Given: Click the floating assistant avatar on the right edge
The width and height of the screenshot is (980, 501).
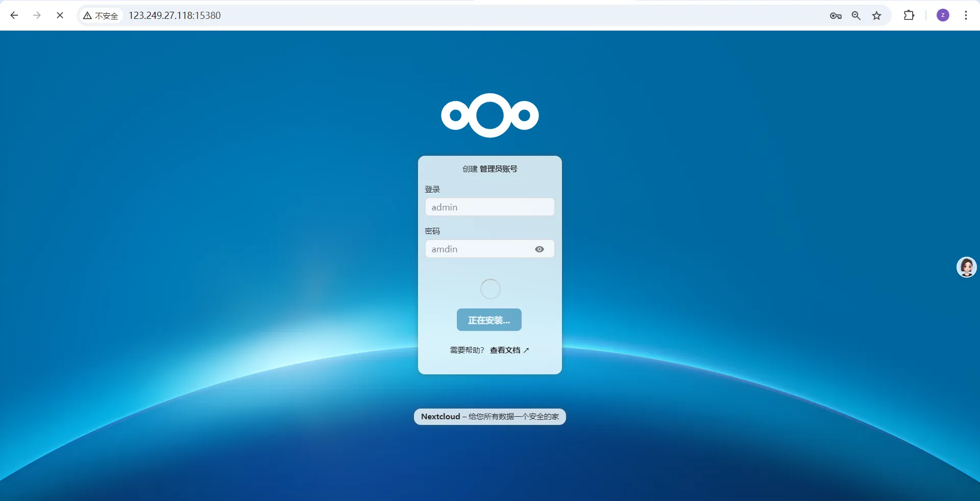Looking at the screenshot, I should [966, 267].
